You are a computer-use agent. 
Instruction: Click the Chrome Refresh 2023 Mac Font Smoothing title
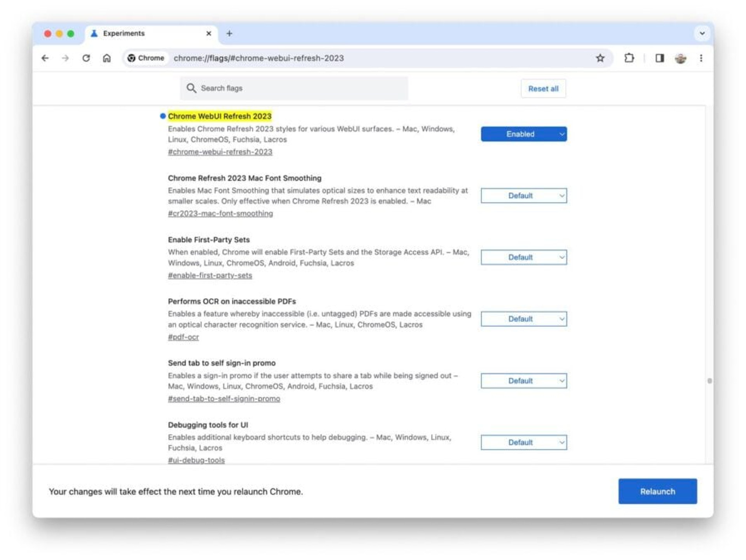(244, 178)
